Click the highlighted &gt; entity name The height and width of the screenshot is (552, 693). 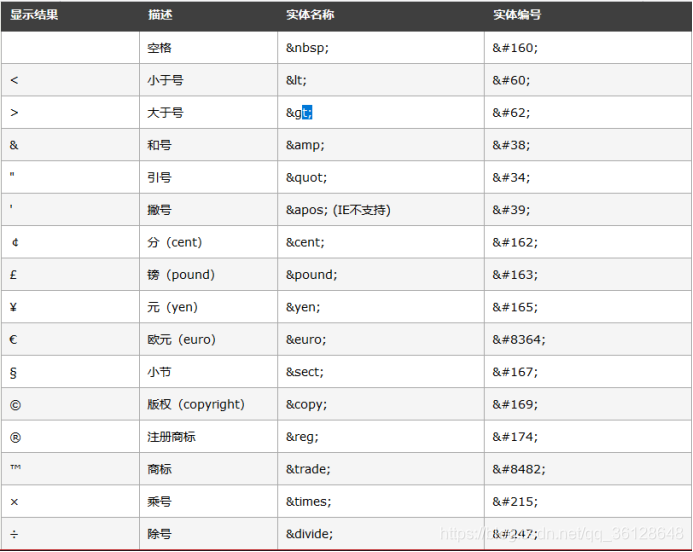pos(299,113)
